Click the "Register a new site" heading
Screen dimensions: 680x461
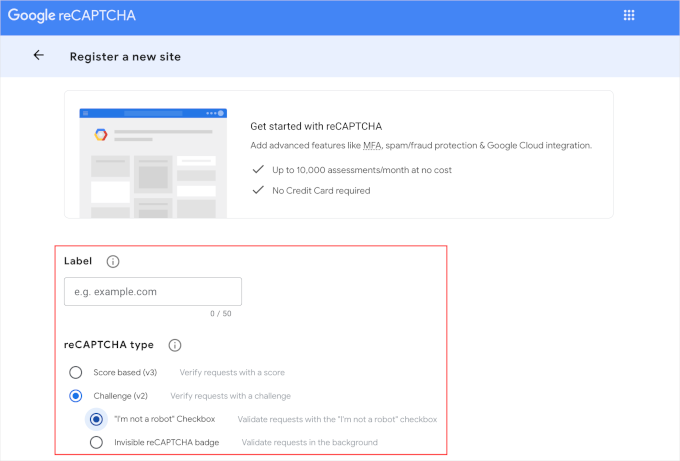tap(125, 57)
